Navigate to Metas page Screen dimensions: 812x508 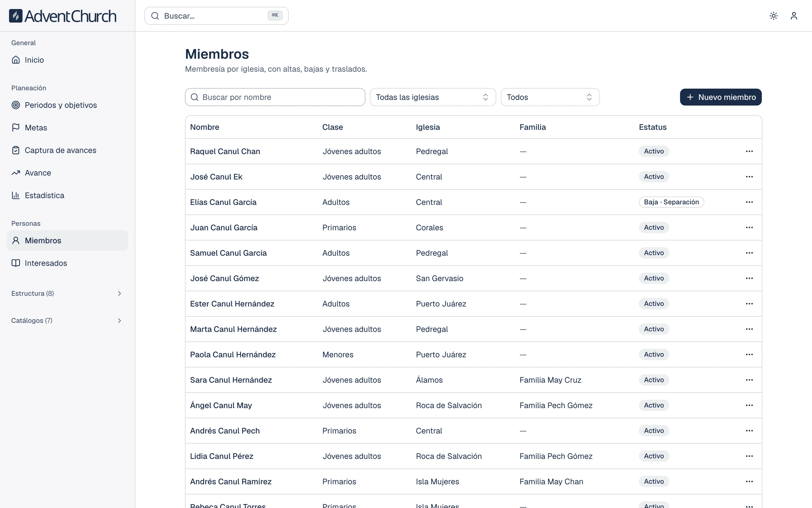coord(67,127)
